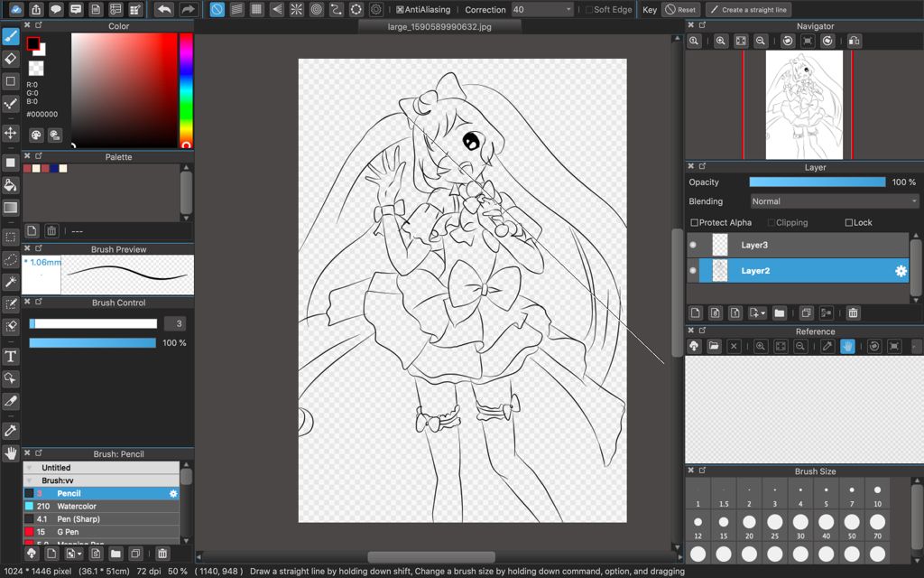Select the Bucket fill tool
Screen dimensions: 924x578
tap(11, 185)
